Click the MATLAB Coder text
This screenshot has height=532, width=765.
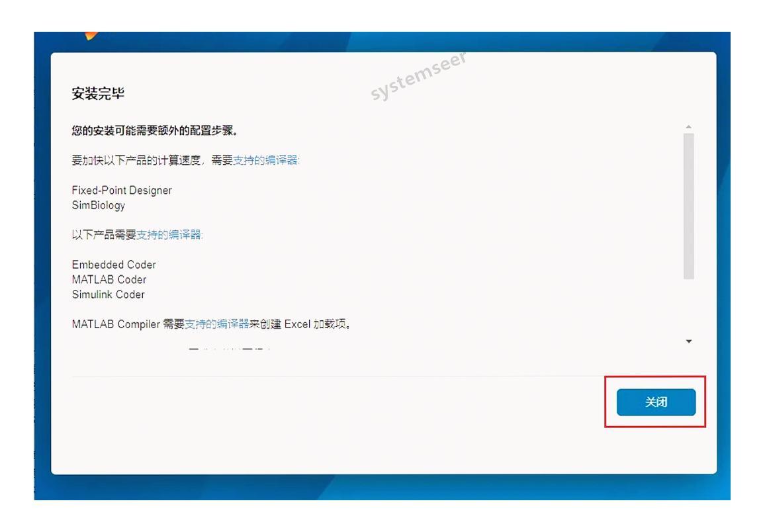point(109,279)
